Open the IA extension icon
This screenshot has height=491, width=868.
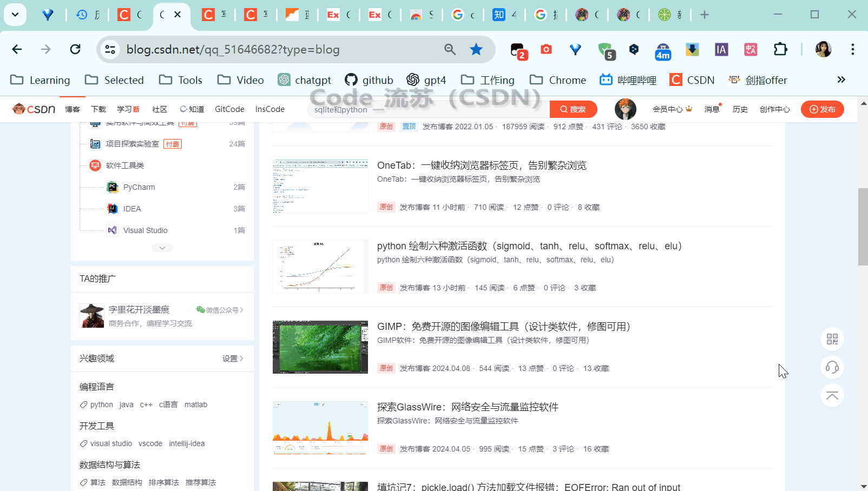click(721, 50)
